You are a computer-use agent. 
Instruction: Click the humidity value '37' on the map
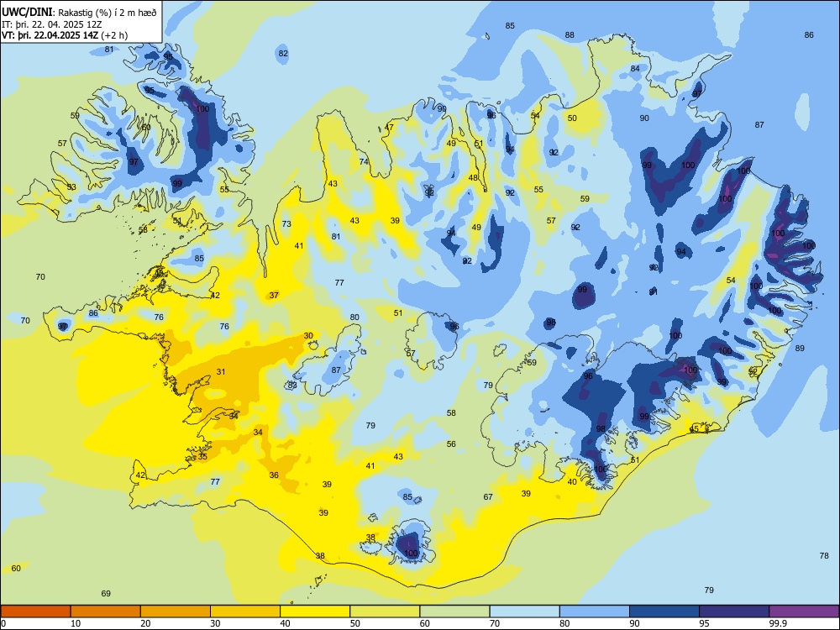[x=274, y=295]
